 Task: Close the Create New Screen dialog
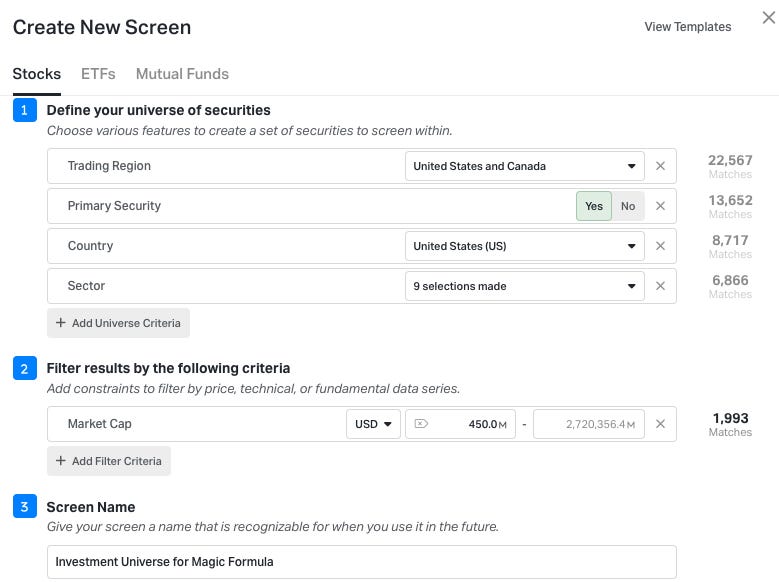(x=767, y=15)
